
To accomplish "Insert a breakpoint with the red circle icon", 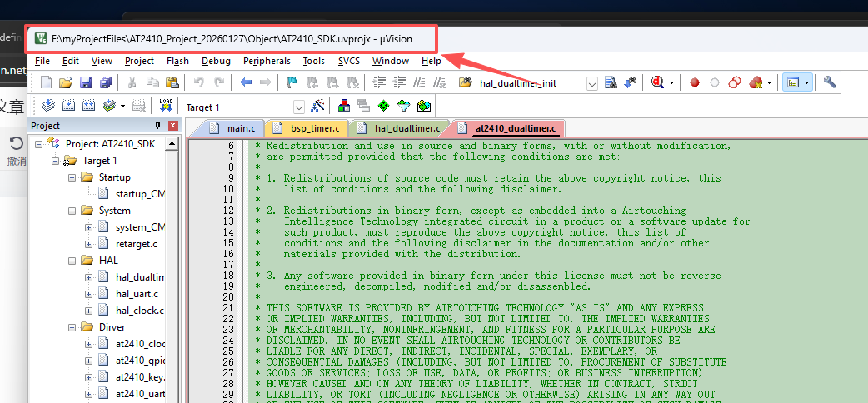I will (695, 82).
